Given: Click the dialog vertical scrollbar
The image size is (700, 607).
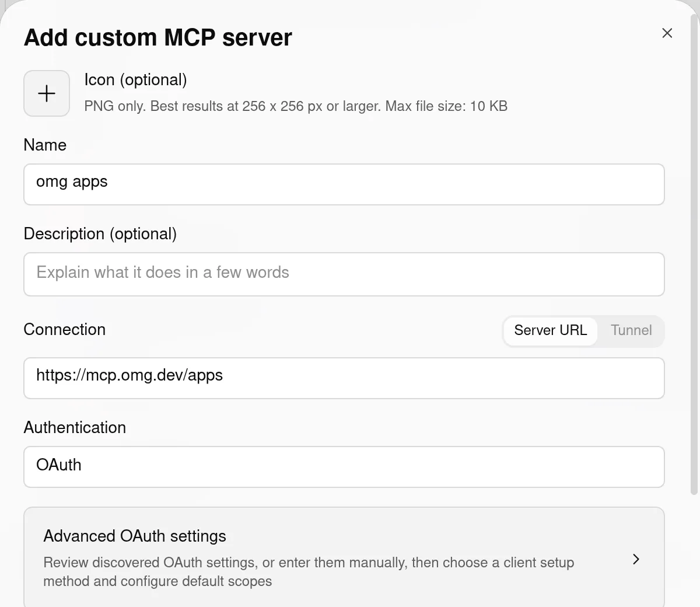Looking at the screenshot, I should [694, 254].
